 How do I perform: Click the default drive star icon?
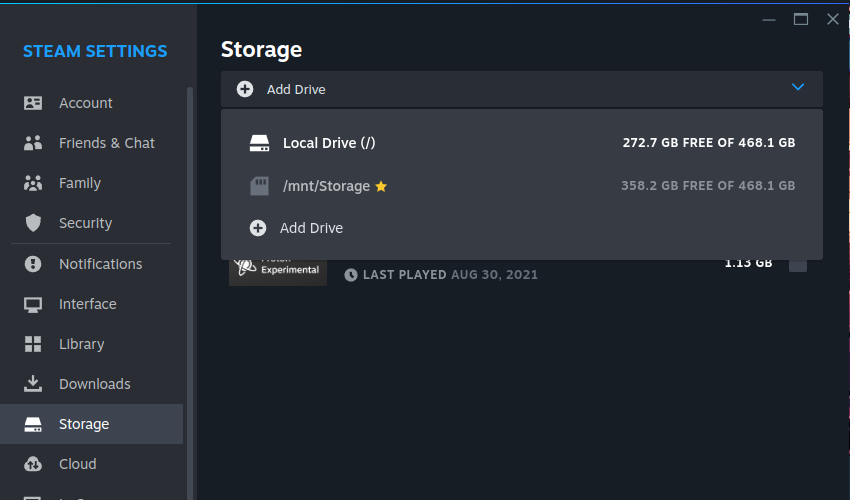381,186
